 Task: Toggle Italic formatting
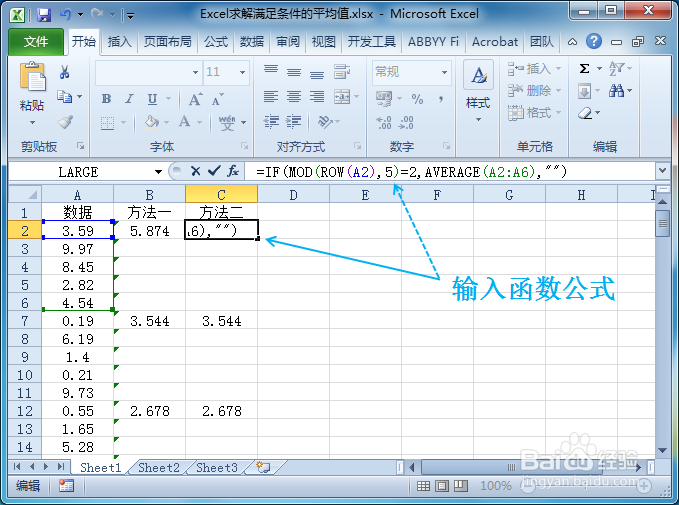129,99
